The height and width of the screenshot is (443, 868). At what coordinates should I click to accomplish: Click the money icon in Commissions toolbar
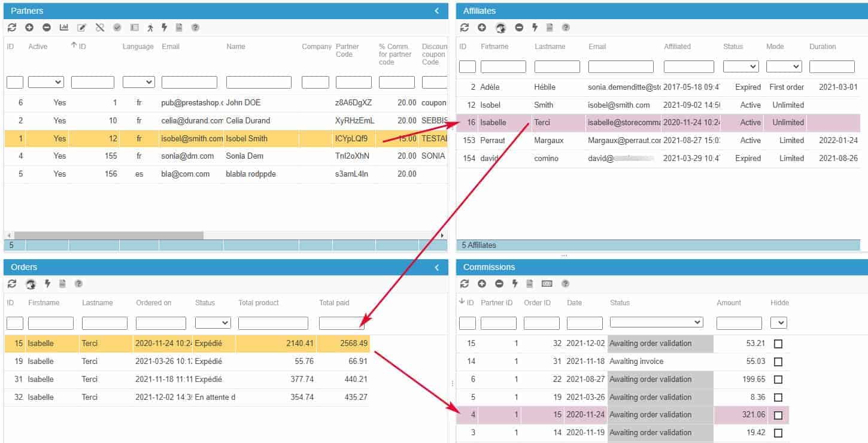[x=547, y=284]
